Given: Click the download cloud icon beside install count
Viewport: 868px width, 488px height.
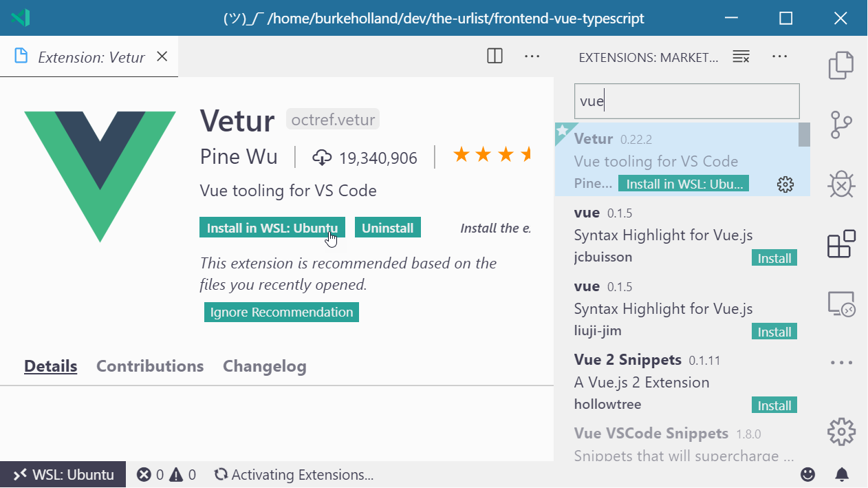Looking at the screenshot, I should [322, 158].
